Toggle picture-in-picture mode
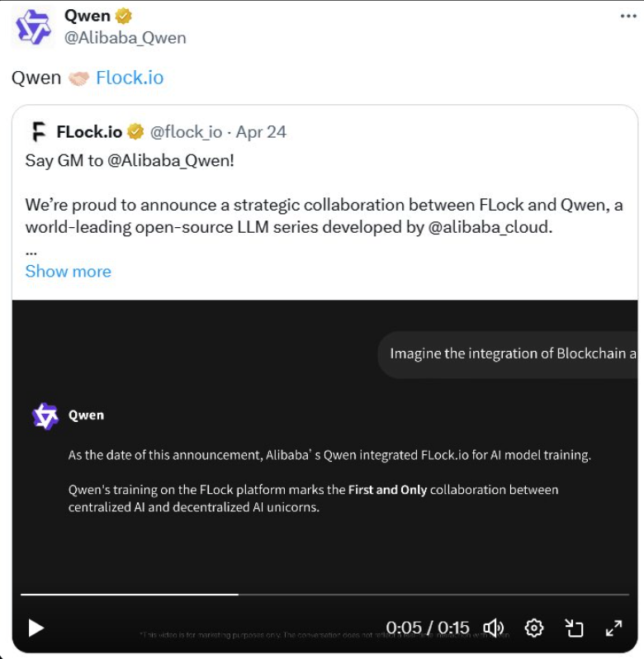 tap(574, 628)
